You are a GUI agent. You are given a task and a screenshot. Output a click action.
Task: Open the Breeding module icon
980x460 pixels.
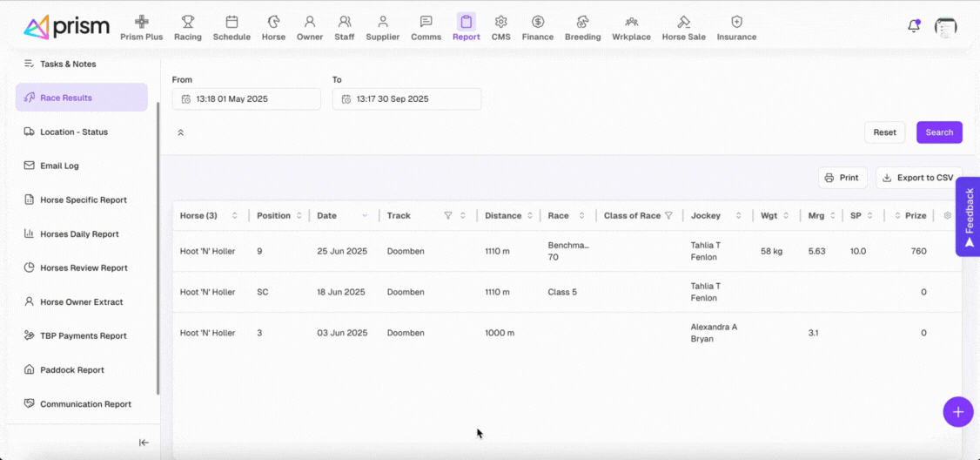click(x=582, y=22)
